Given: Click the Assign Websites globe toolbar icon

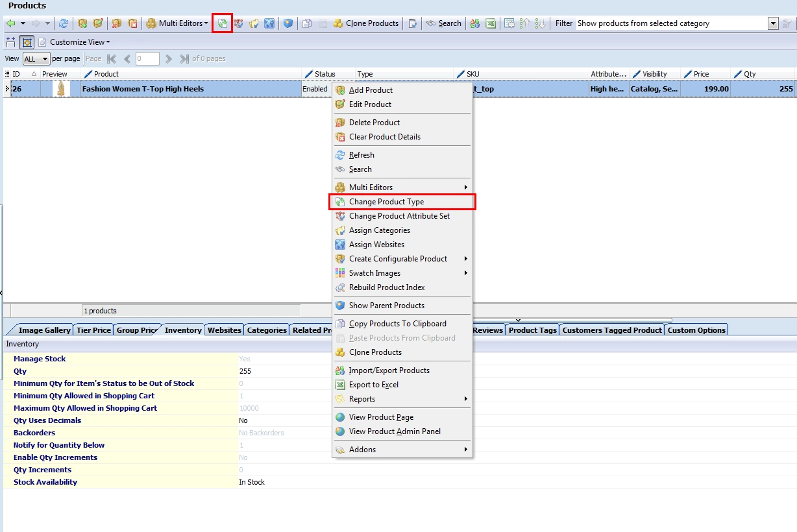Looking at the screenshot, I should [269, 23].
